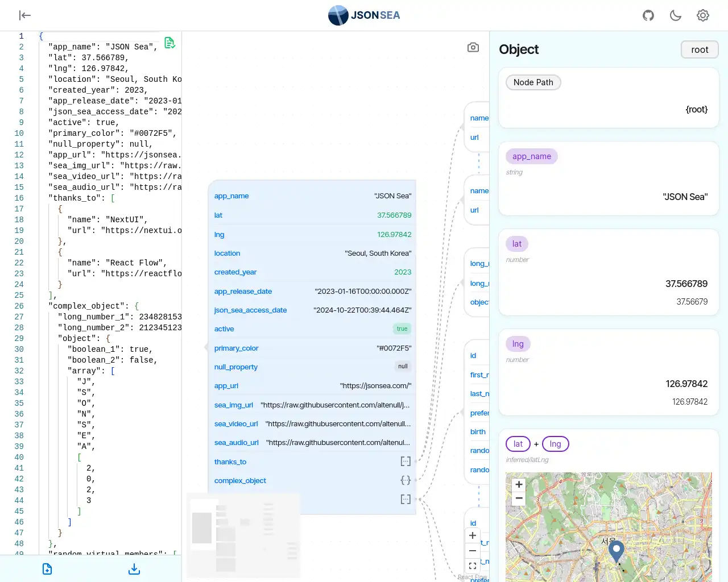This screenshot has width=728, height=582.
Task: Click the lng property in the root node
Action: coord(312,234)
